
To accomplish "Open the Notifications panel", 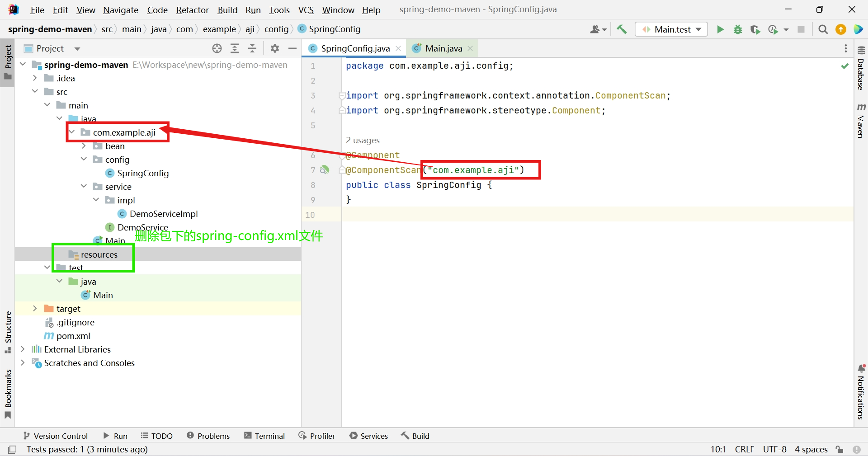I will [861, 392].
